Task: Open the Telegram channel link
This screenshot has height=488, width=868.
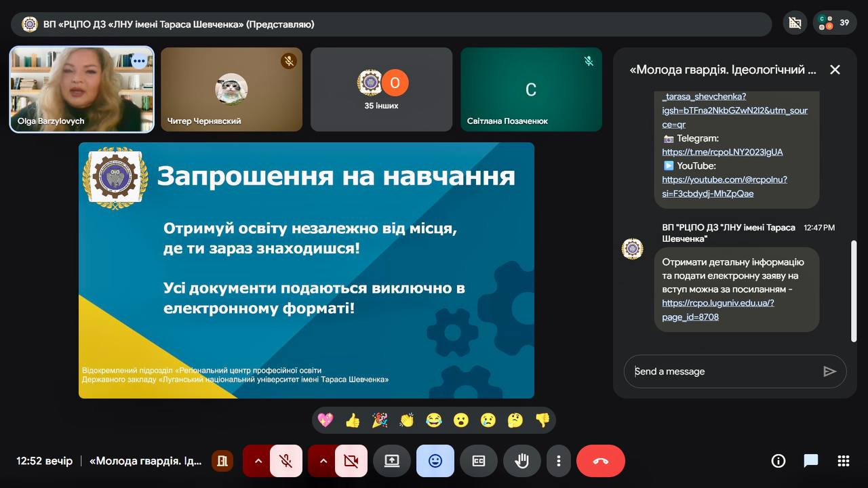Action: (722, 152)
